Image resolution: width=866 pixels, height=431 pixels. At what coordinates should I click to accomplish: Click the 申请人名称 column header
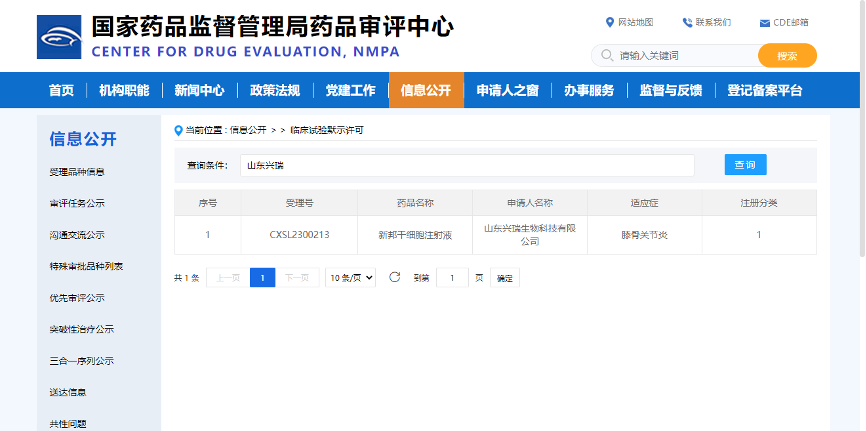coord(530,203)
